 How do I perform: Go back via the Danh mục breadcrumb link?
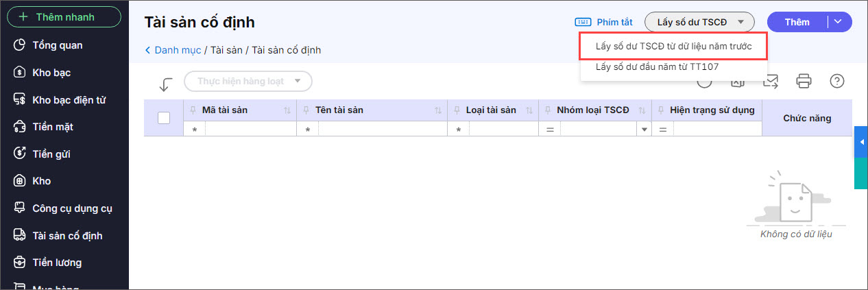point(177,50)
